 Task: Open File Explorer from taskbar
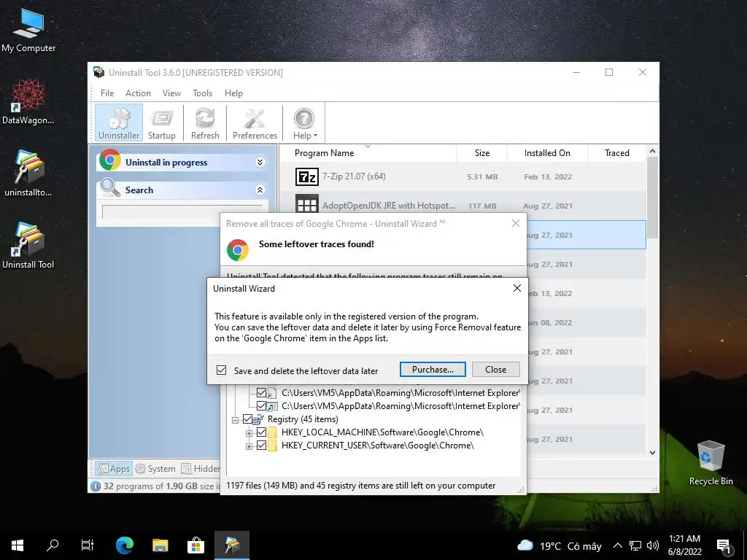click(x=160, y=545)
